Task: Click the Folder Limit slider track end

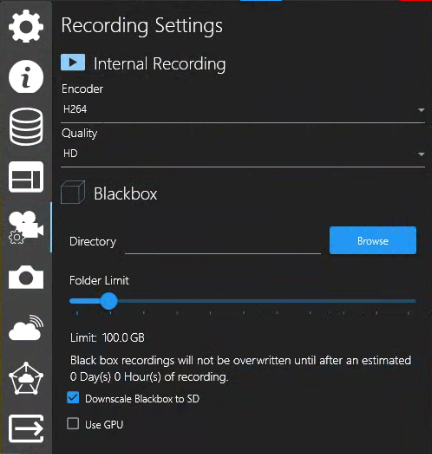Action: click(x=413, y=301)
